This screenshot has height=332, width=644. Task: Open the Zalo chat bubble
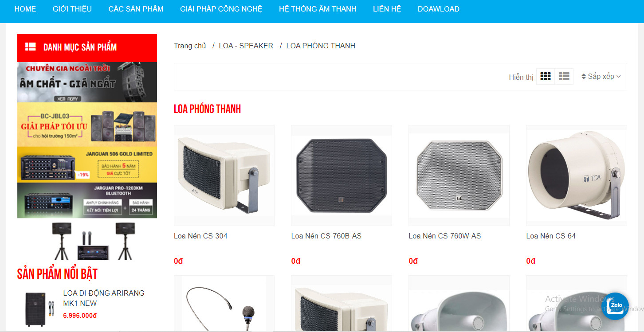[616, 306]
